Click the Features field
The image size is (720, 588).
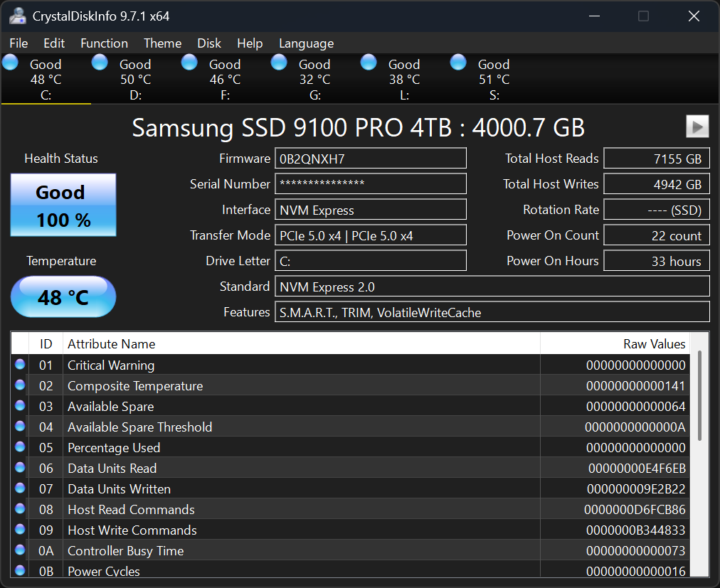[492, 312]
